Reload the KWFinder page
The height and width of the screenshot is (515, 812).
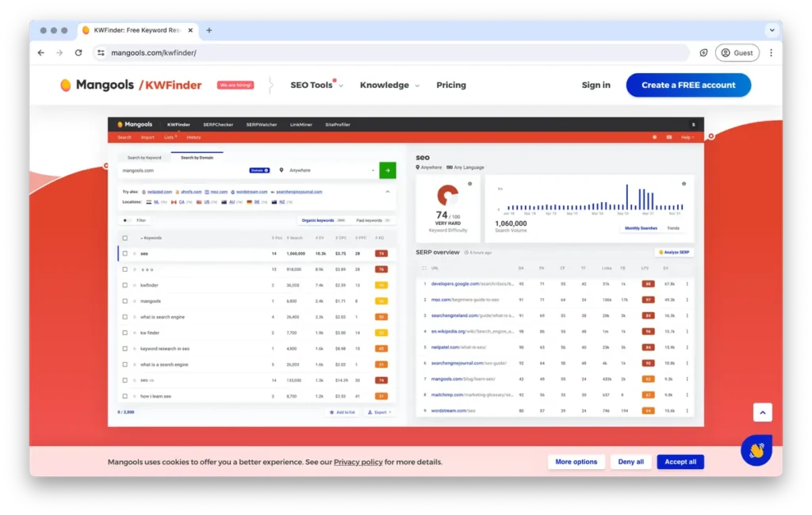pyautogui.click(x=79, y=53)
